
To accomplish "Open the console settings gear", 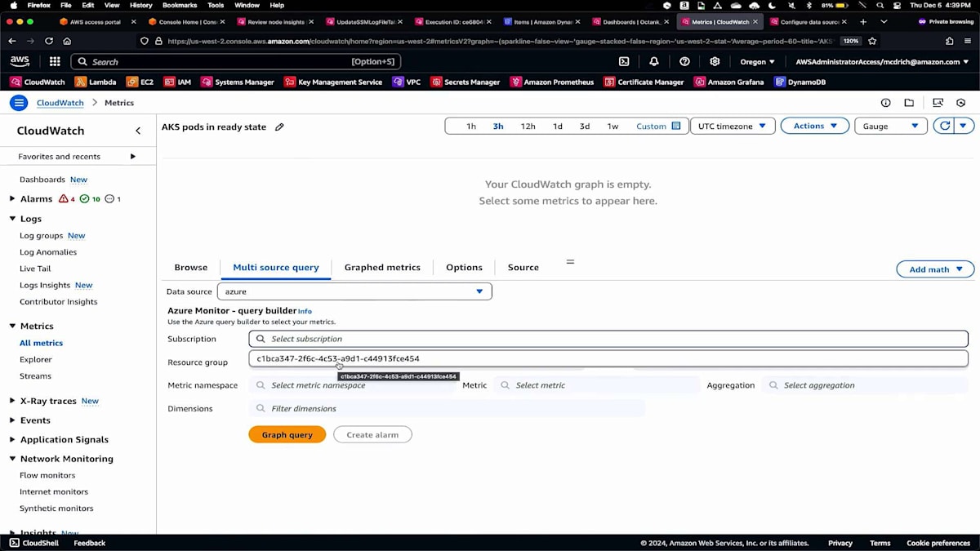I will tap(715, 61).
